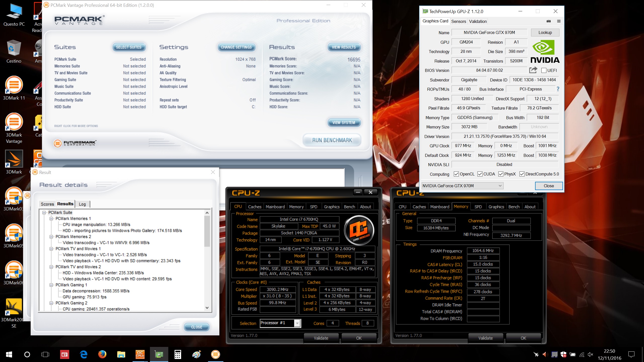Image resolution: width=644 pixels, height=362 pixels.
Task: Open Questo PC desktop icon
Action: tap(14, 15)
